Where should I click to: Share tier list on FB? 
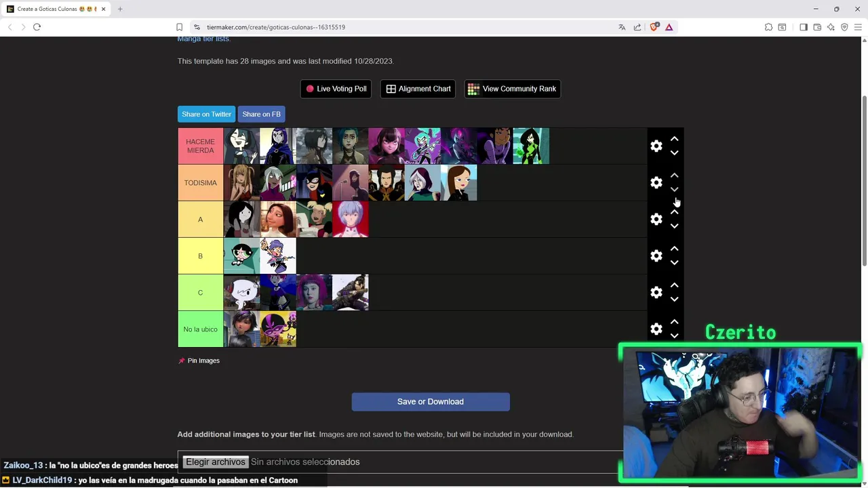pyautogui.click(x=261, y=114)
